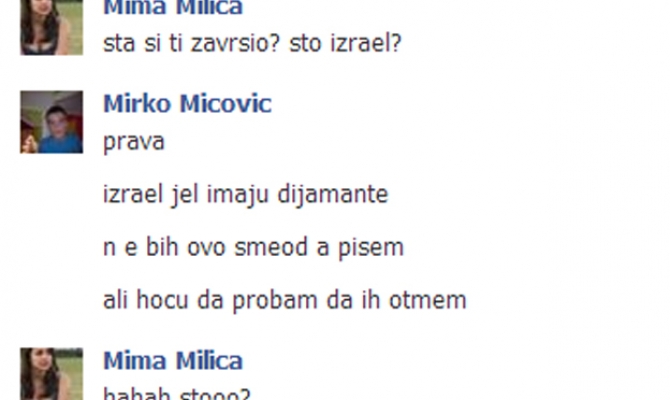
Task: Open Mima Milica name link above 'hahah stooo?'
Action: click(173, 361)
